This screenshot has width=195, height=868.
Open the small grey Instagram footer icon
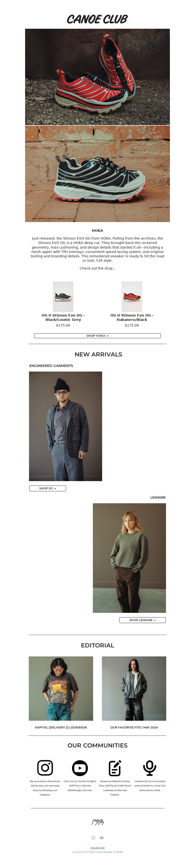click(93, 838)
